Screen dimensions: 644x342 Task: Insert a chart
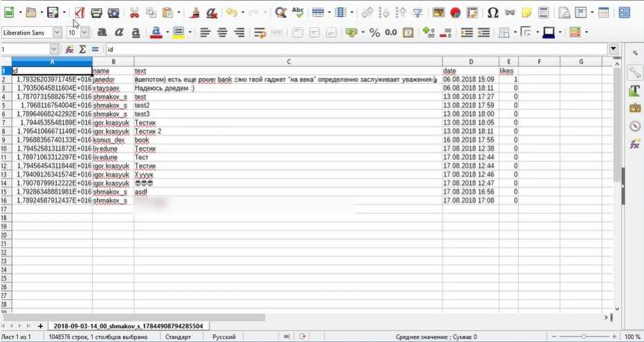point(456,12)
